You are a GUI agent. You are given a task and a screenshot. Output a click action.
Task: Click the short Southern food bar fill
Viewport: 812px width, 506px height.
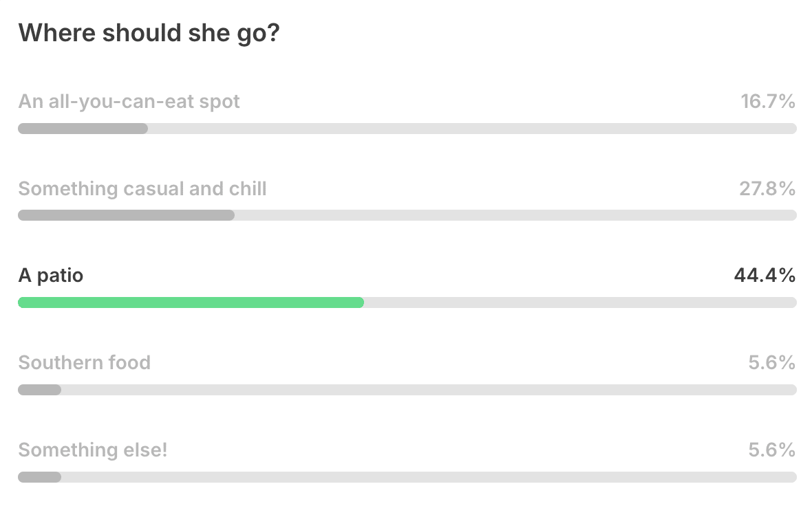(40, 390)
